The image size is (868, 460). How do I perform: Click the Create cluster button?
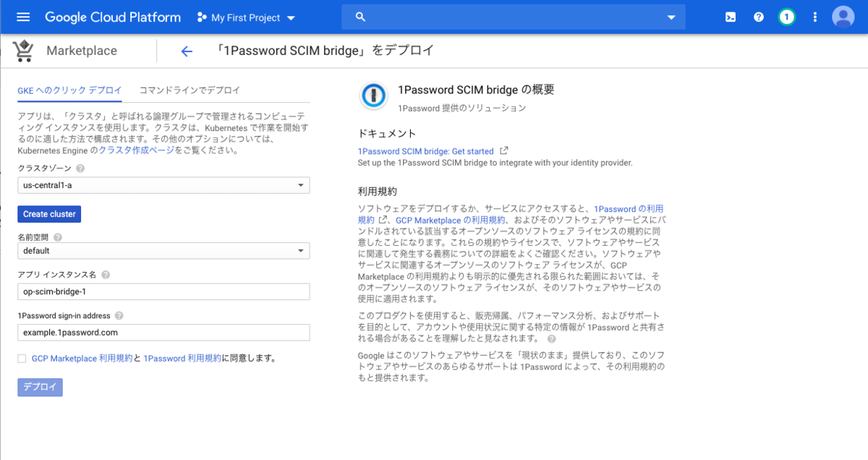coord(48,213)
